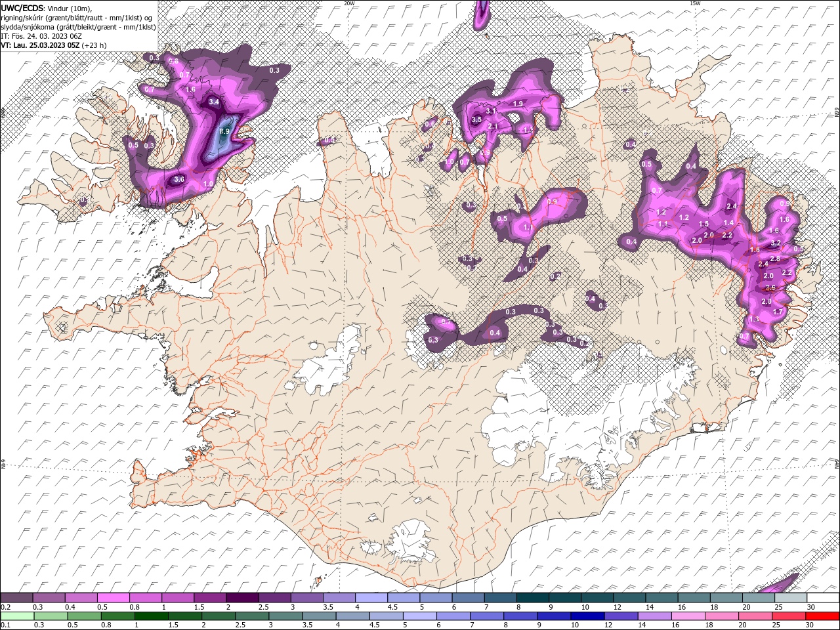The image size is (840, 630).
Task: Pick upper legend swatch between 4 and 4.5
Action: 371,598
